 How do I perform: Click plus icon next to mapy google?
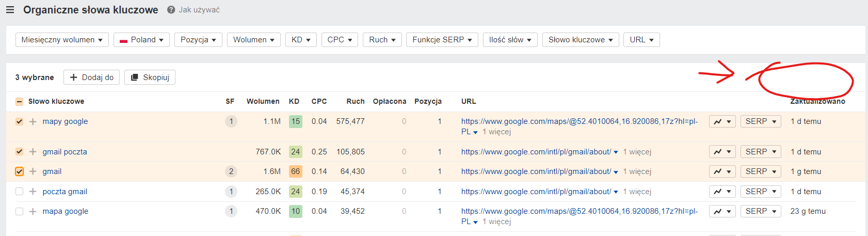click(x=33, y=122)
